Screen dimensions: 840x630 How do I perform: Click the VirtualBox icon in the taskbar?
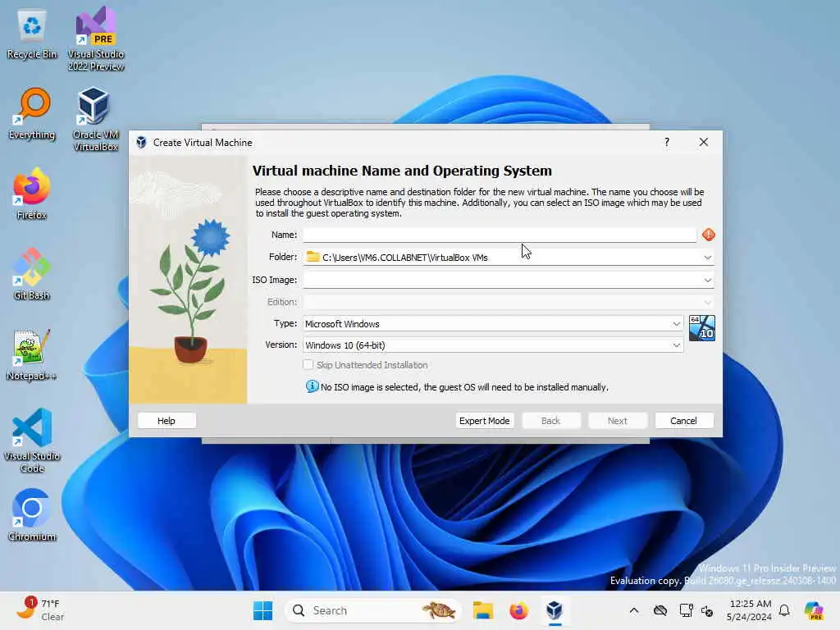pos(555,610)
